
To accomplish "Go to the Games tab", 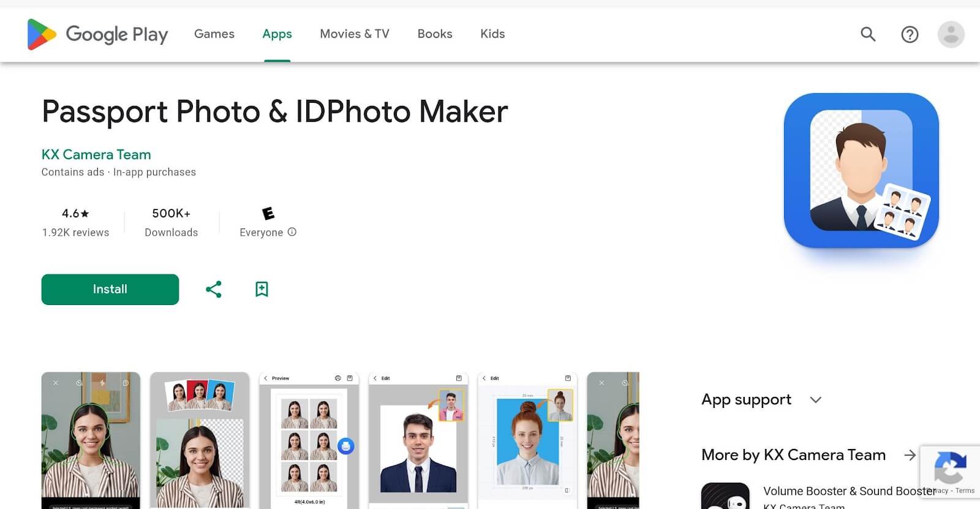I will (214, 34).
